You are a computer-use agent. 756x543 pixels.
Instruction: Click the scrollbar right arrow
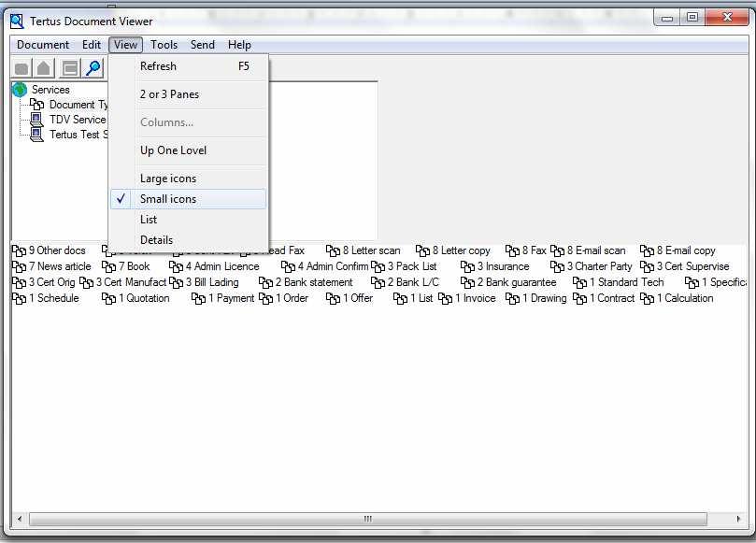click(738, 519)
